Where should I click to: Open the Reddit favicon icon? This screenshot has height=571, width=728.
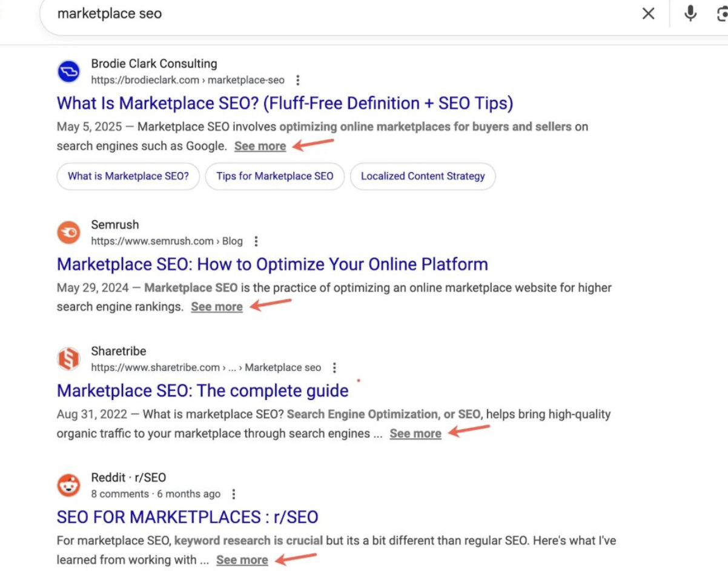tap(68, 485)
